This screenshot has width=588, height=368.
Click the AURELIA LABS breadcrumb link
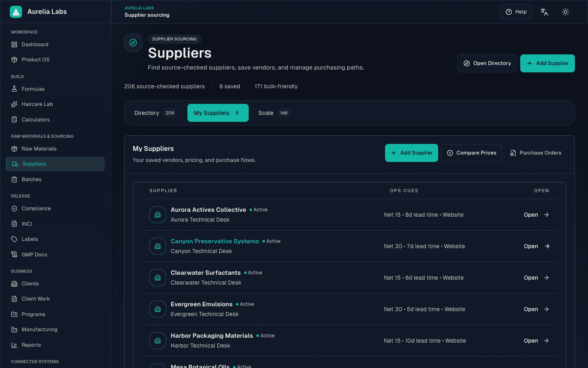(139, 8)
